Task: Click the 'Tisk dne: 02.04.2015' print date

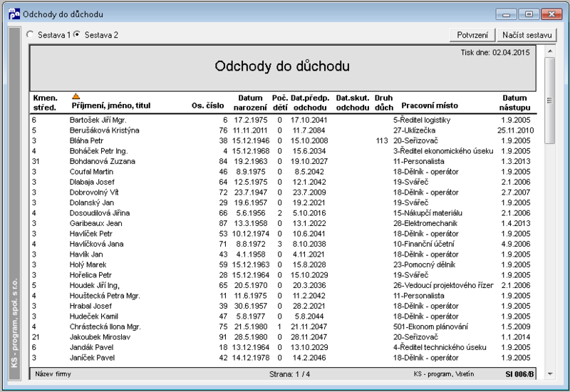Action: click(x=495, y=52)
